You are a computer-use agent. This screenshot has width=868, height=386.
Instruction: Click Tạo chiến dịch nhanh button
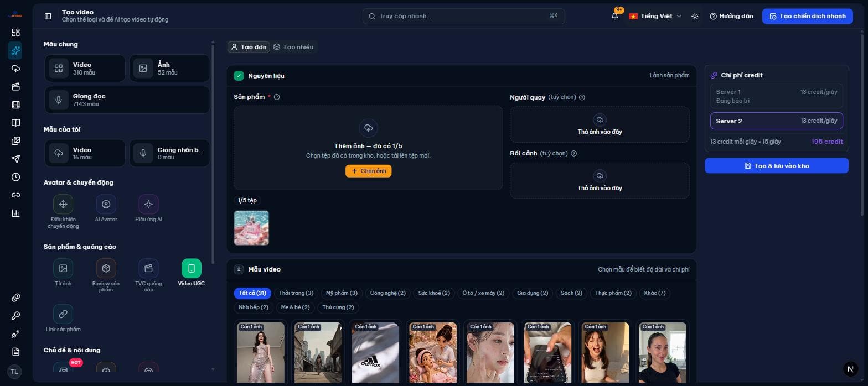(x=807, y=16)
